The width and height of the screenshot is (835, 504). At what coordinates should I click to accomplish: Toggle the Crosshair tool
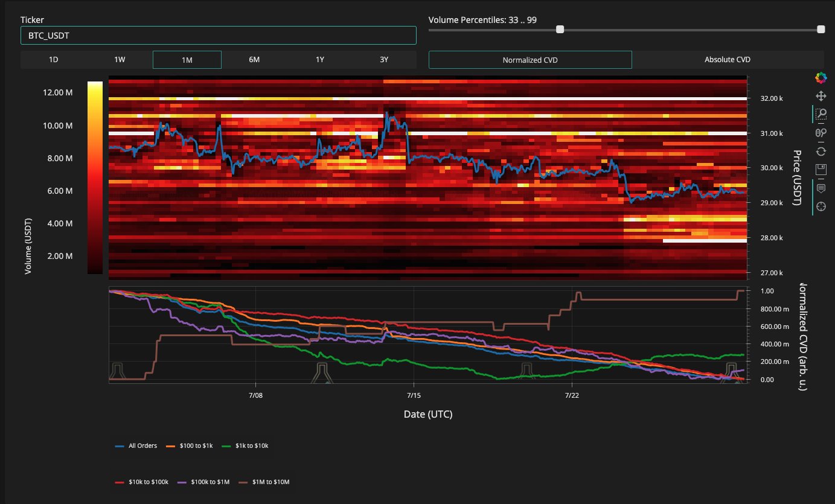[x=821, y=207]
